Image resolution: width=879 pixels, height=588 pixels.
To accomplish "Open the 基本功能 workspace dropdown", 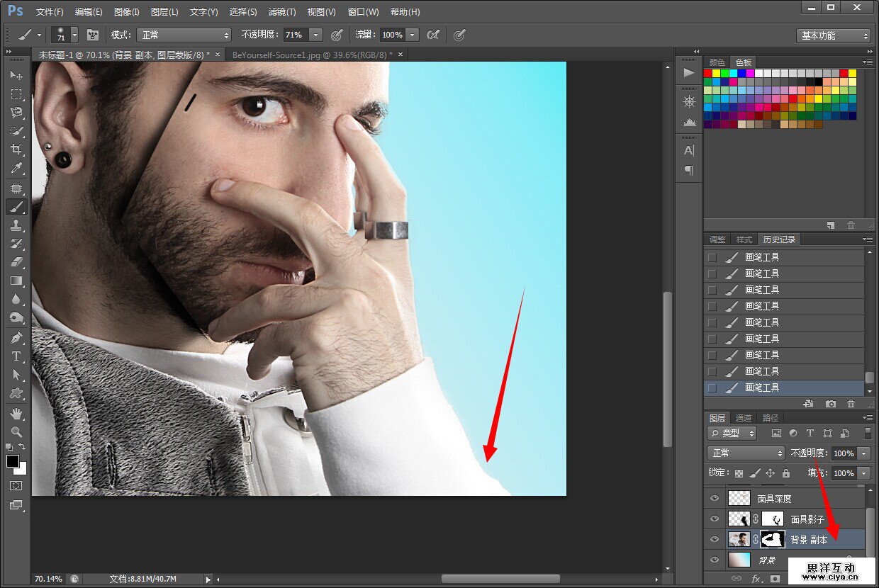I will pos(833,35).
